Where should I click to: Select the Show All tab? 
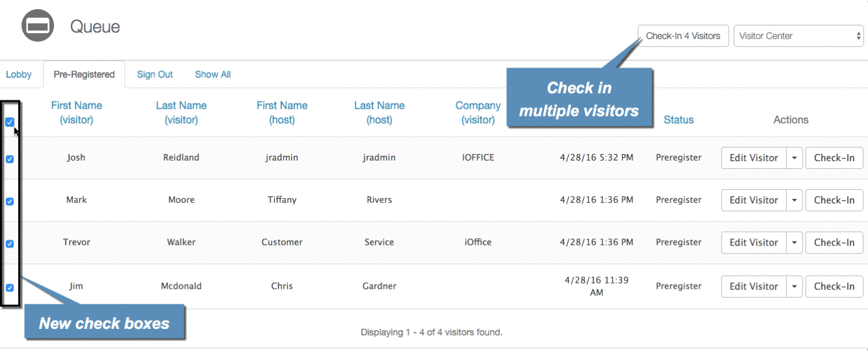213,75
